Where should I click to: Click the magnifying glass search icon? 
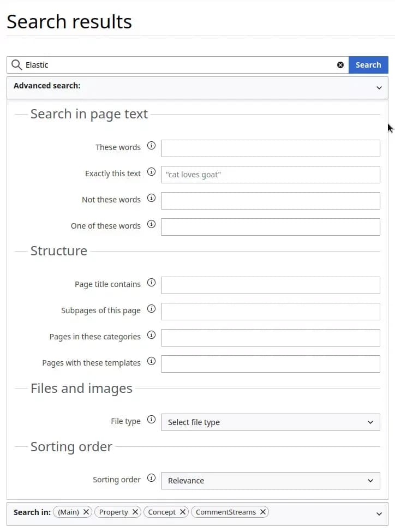pyautogui.click(x=16, y=64)
